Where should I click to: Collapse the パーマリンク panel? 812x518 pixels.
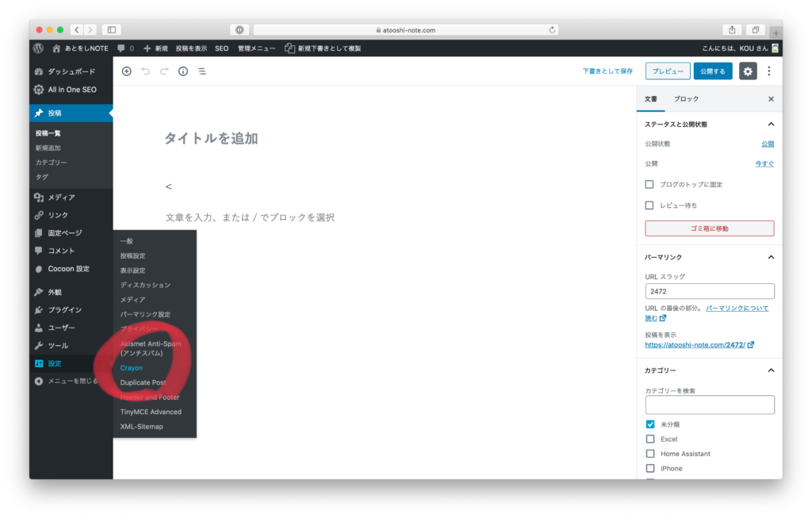click(x=770, y=257)
